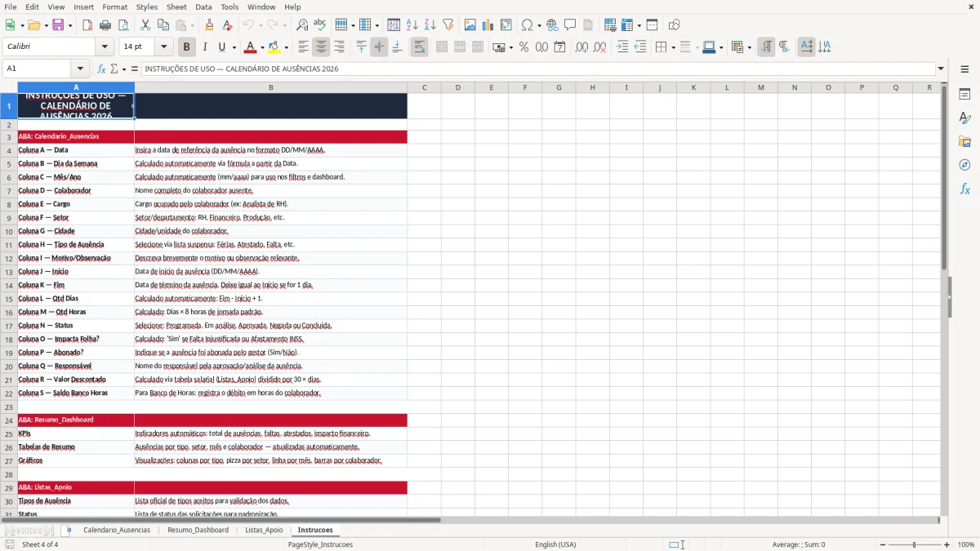Toggle print preview
Viewport: 980px width, 551px height.
[122, 25]
